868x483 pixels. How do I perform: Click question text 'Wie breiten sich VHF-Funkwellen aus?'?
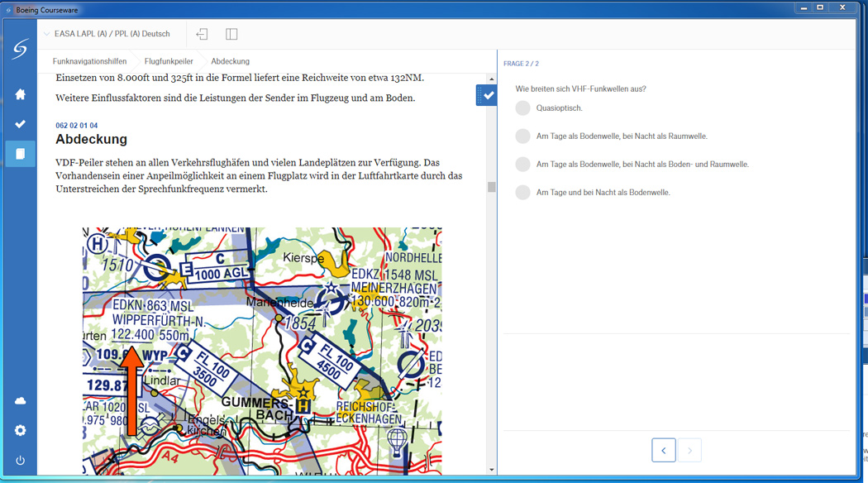(x=580, y=88)
